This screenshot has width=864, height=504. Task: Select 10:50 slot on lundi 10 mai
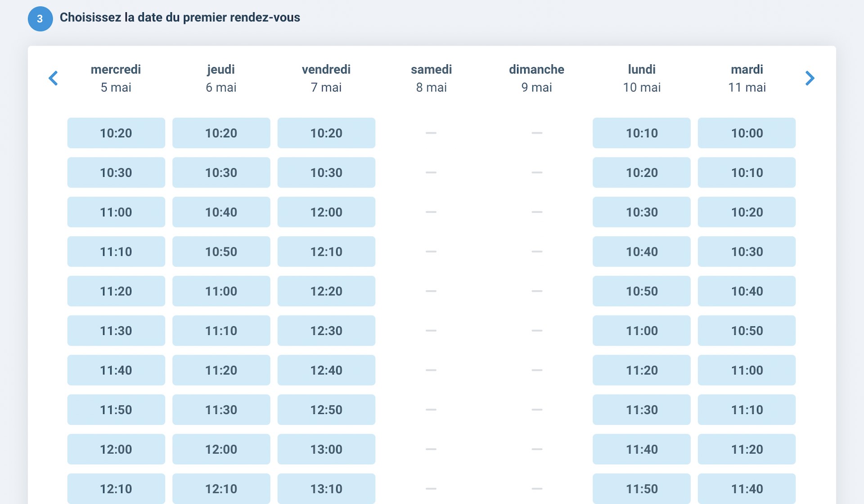641,291
